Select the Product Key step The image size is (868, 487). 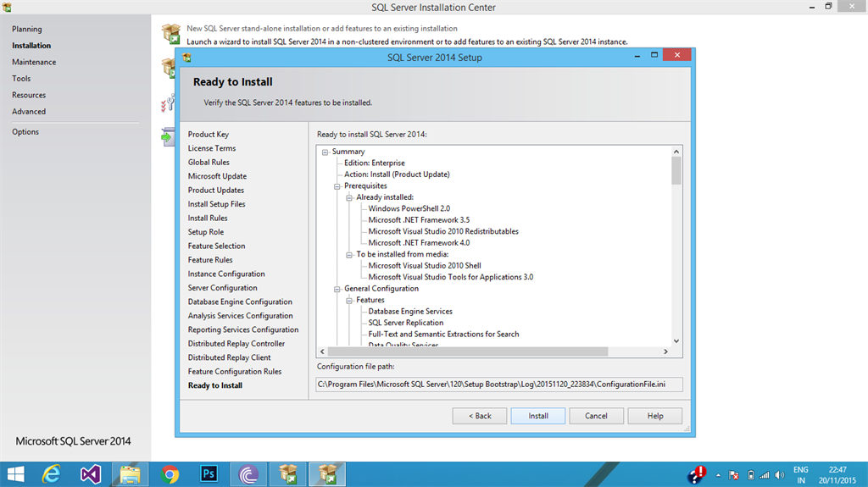(x=209, y=135)
